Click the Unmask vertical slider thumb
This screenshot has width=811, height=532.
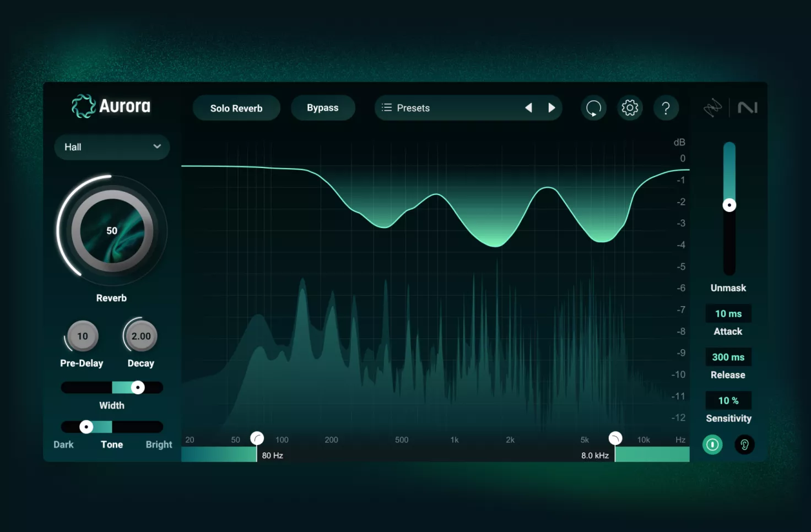point(729,204)
